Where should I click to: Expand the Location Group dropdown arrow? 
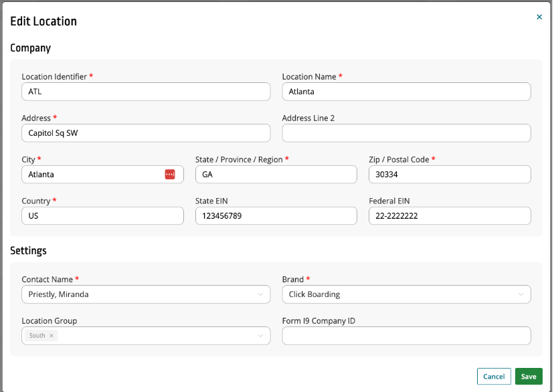click(260, 336)
